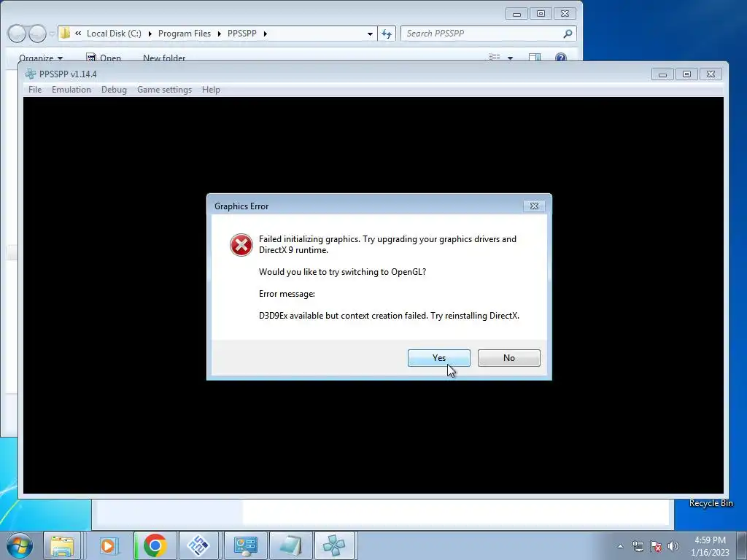Select PPSSPP folder in Explorer breadcrumb

[242, 34]
